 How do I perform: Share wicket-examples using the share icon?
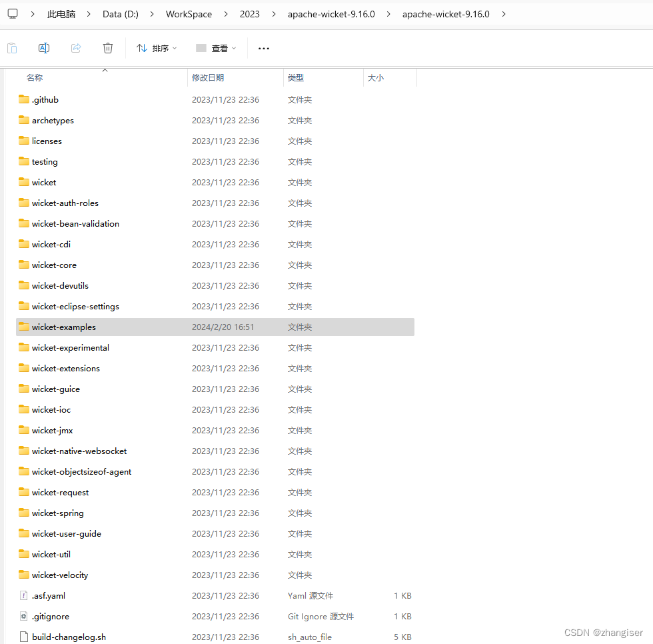[x=75, y=47]
